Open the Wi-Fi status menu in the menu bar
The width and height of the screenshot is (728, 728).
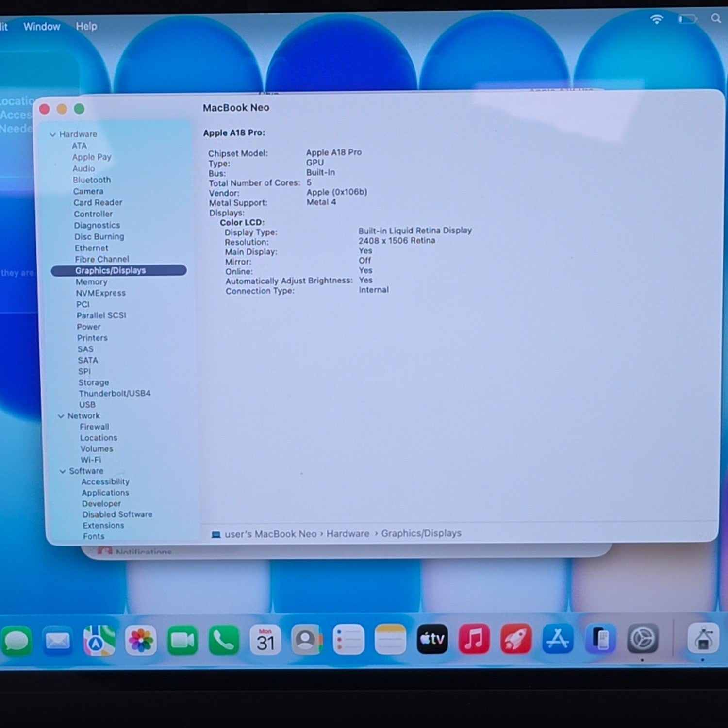(x=657, y=19)
